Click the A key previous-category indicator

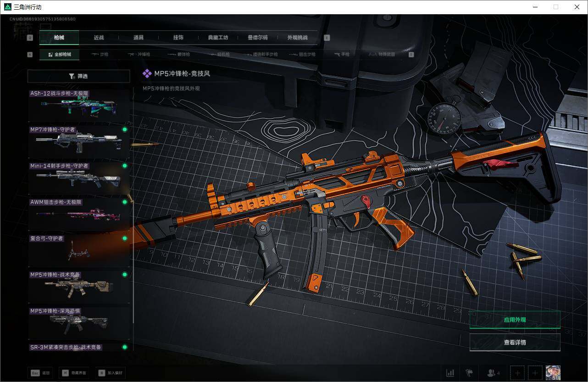point(30,55)
